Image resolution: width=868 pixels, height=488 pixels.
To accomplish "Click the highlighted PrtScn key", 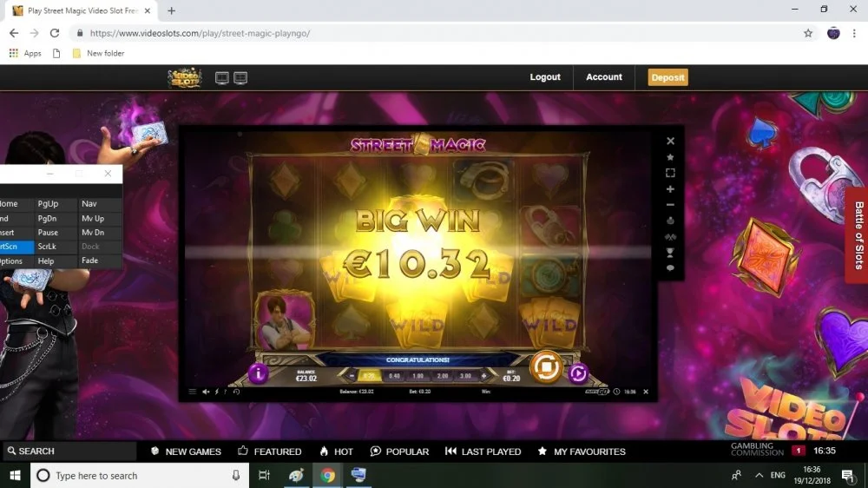I will point(16,247).
